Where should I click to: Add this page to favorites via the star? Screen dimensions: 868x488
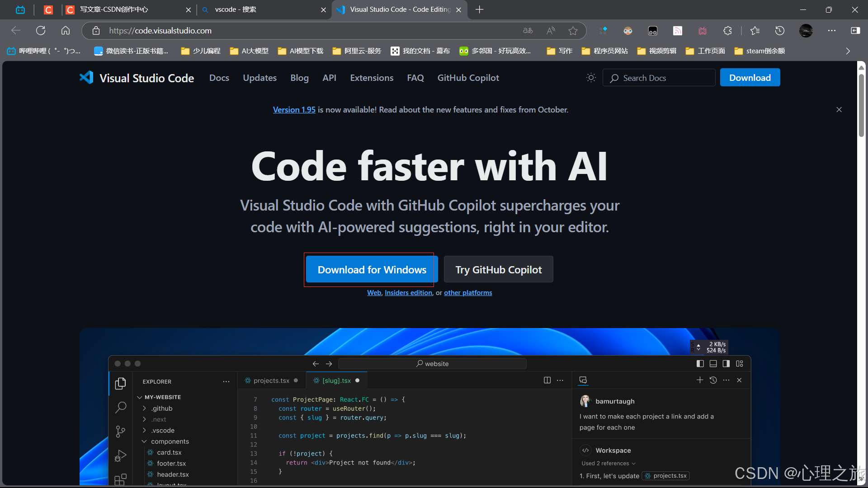tap(573, 31)
